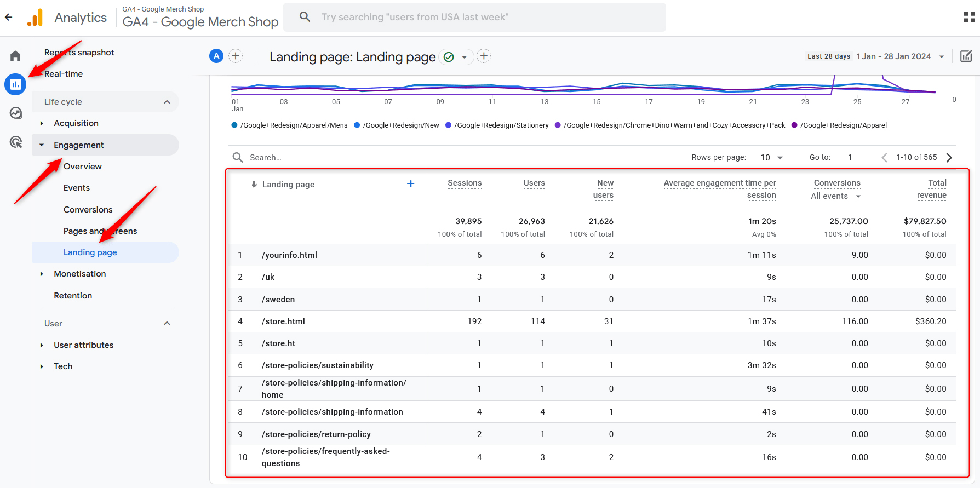Click the green report status check icon

[x=449, y=57]
